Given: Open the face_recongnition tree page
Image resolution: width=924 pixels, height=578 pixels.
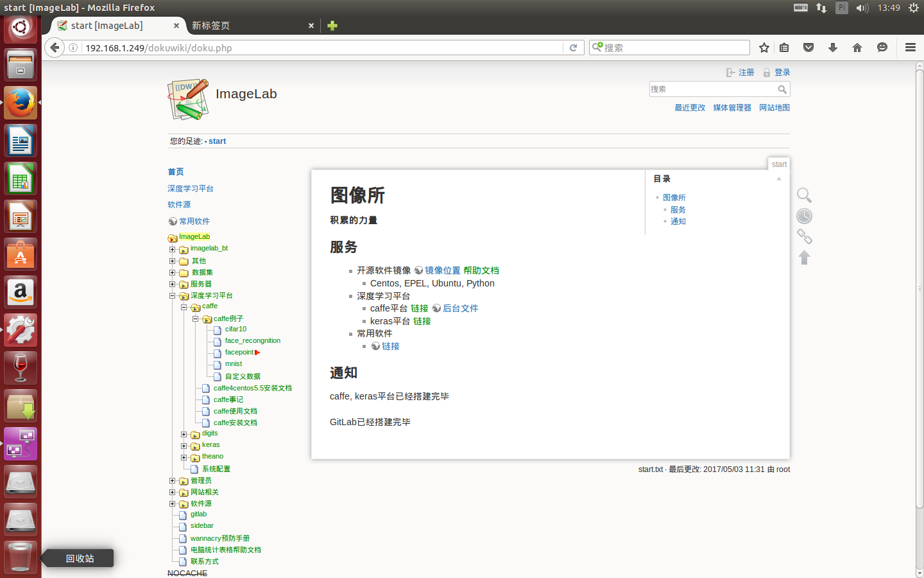Looking at the screenshot, I should pyautogui.click(x=253, y=340).
